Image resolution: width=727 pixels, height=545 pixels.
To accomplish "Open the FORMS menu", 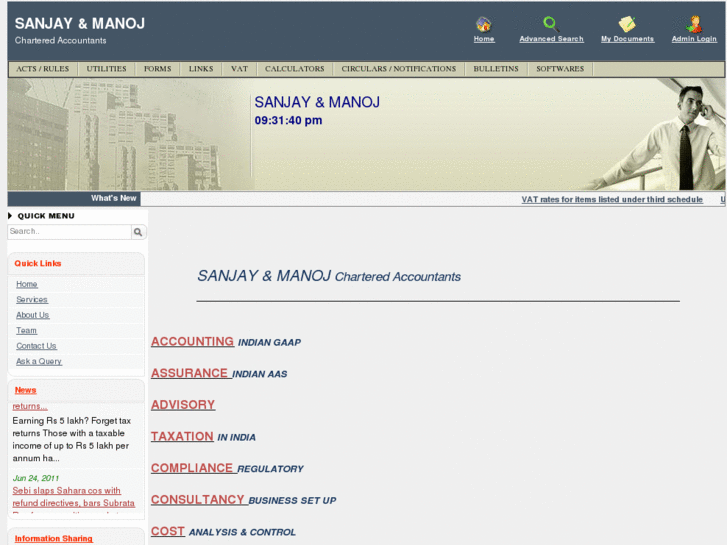I will click(x=158, y=69).
